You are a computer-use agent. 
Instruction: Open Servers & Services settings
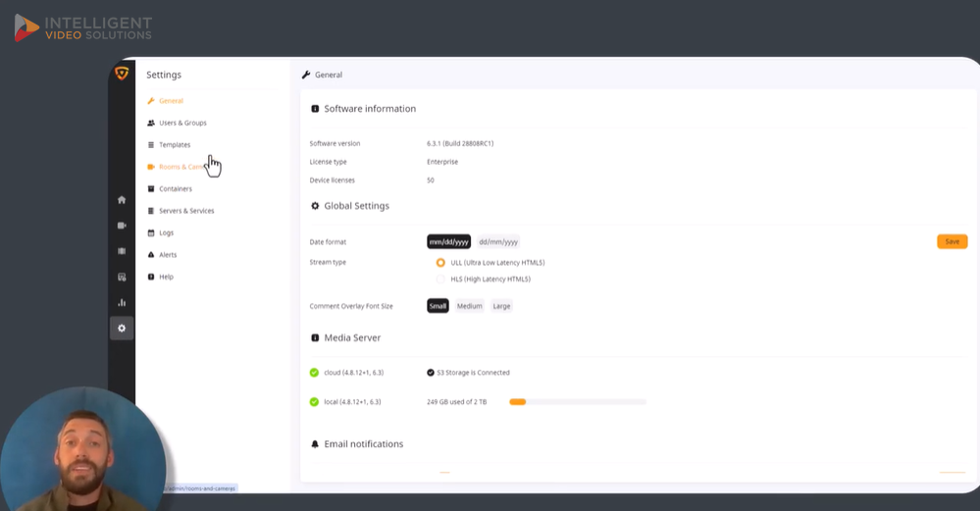point(186,211)
